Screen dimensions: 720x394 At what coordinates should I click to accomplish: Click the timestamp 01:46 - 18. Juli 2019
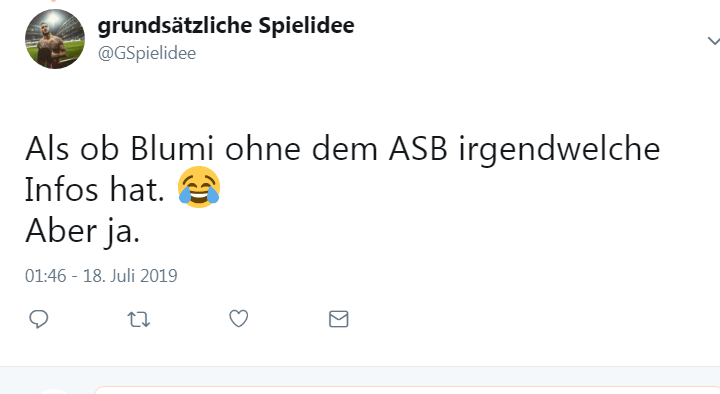101,276
